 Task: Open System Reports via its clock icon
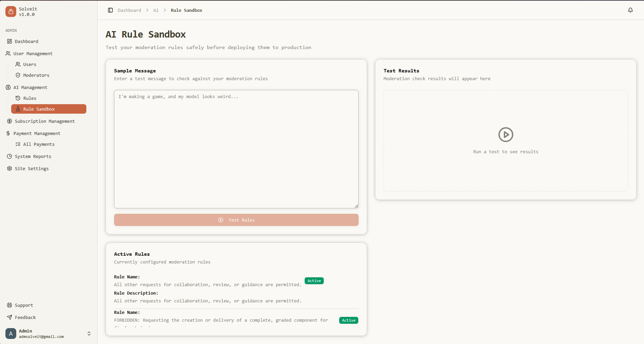[x=9, y=156]
